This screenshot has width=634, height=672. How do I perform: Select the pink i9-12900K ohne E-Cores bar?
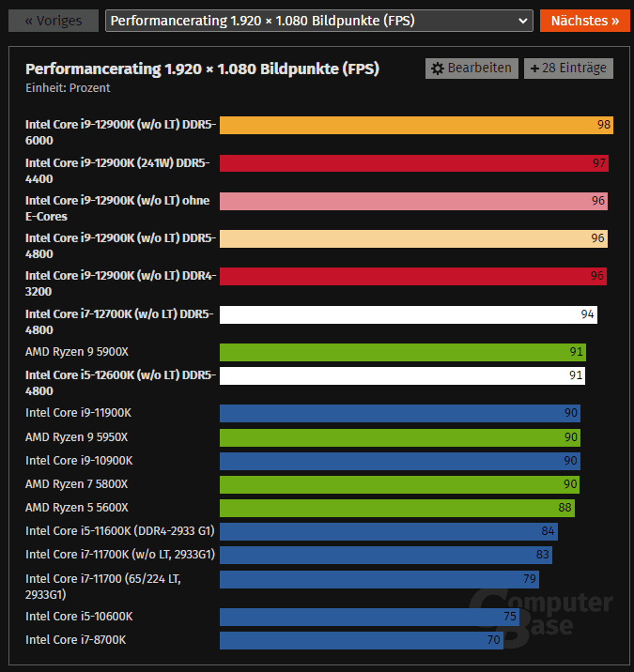pos(413,201)
